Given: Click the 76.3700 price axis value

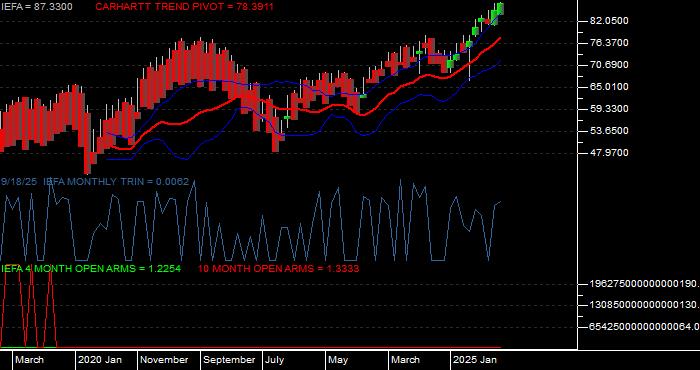Looking at the screenshot, I should [x=610, y=43].
